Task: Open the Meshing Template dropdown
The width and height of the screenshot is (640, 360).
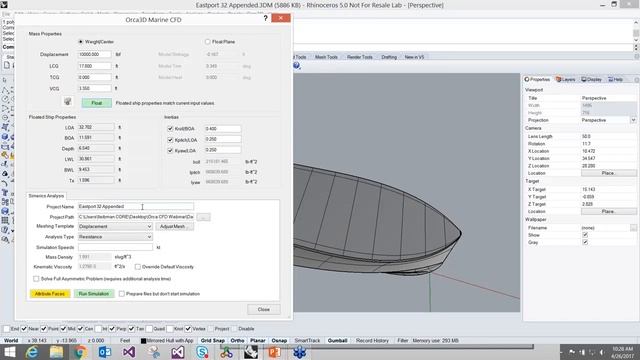Action: [115, 226]
